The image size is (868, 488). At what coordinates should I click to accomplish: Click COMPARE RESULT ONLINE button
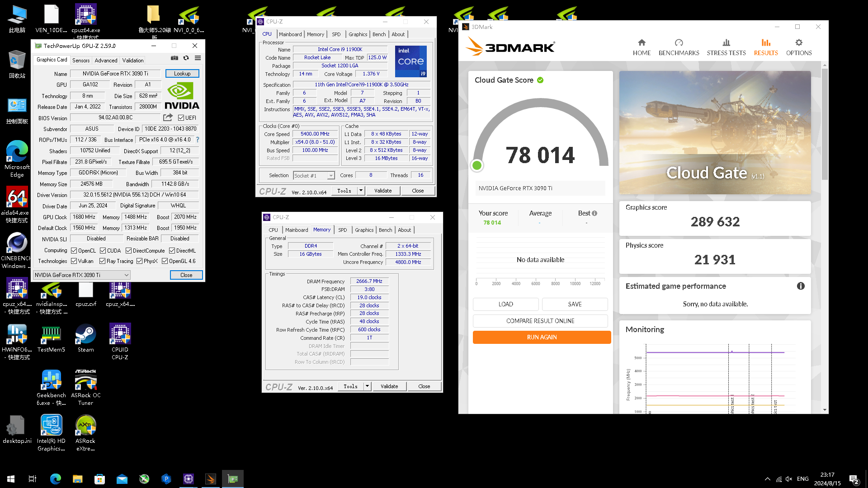[540, 321]
